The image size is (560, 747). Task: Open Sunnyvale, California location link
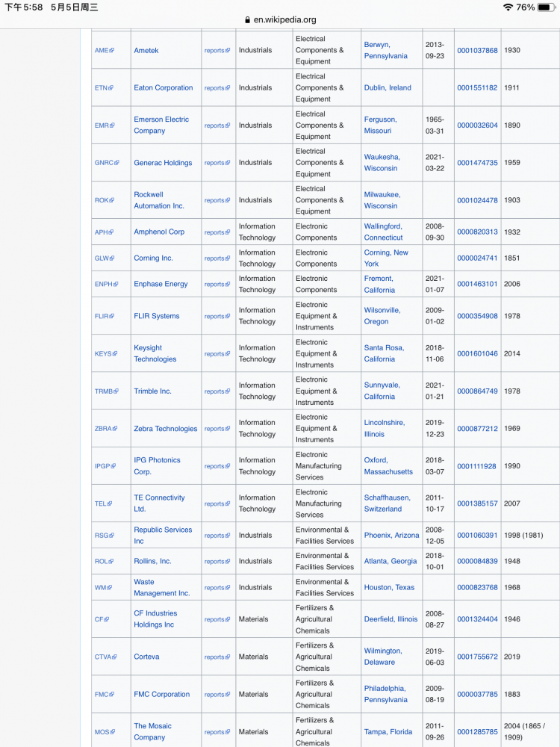pyautogui.click(x=382, y=391)
